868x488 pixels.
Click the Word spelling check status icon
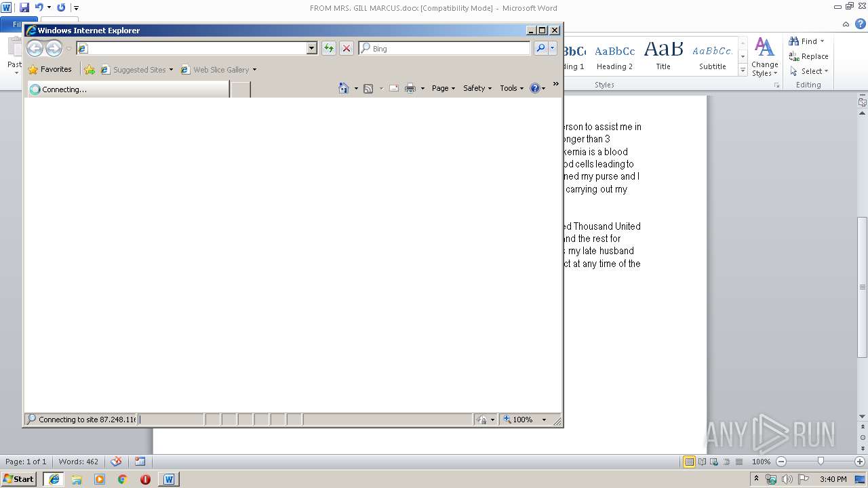coord(117,462)
